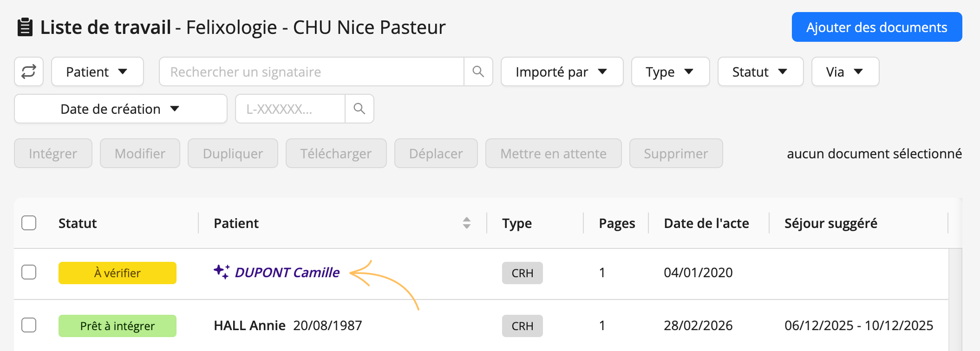Open the Patient filter dropdown
The height and width of the screenshot is (351, 980).
coord(97,71)
